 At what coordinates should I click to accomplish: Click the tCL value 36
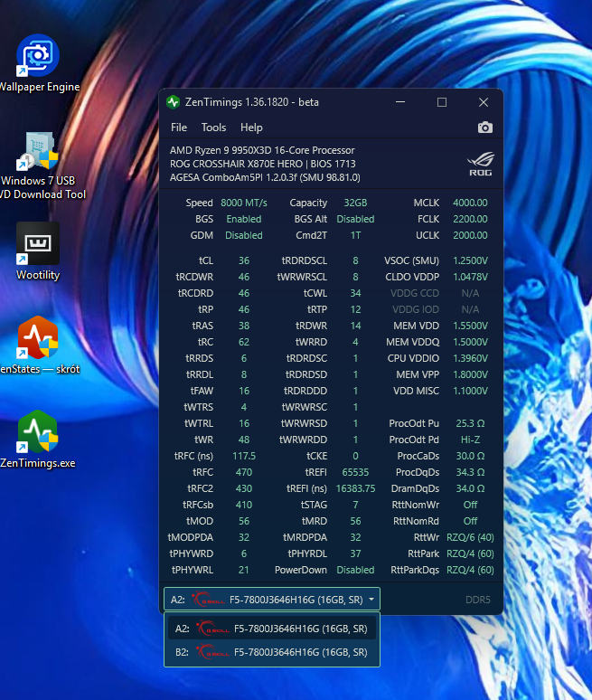click(244, 260)
